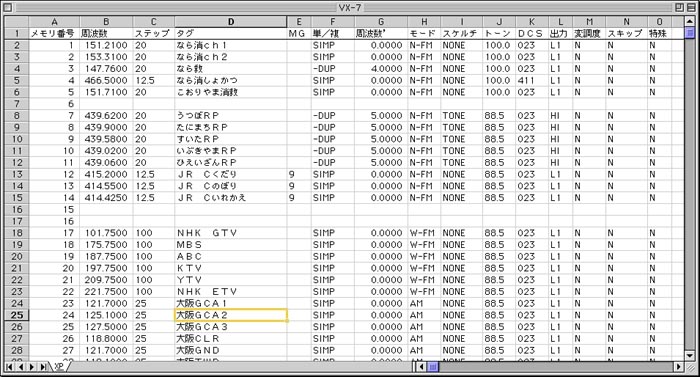Select cell with frequency 439.6200
The image size is (700, 377).
pyautogui.click(x=106, y=116)
